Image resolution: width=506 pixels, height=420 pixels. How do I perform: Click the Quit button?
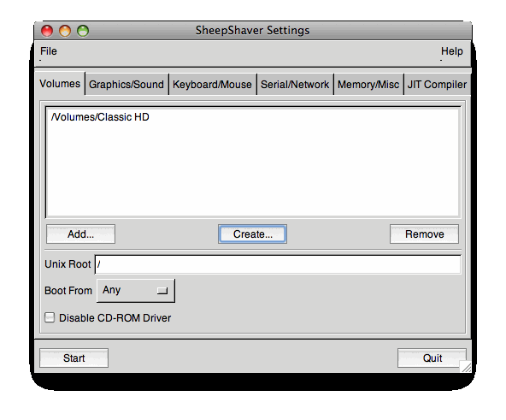[432, 358]
